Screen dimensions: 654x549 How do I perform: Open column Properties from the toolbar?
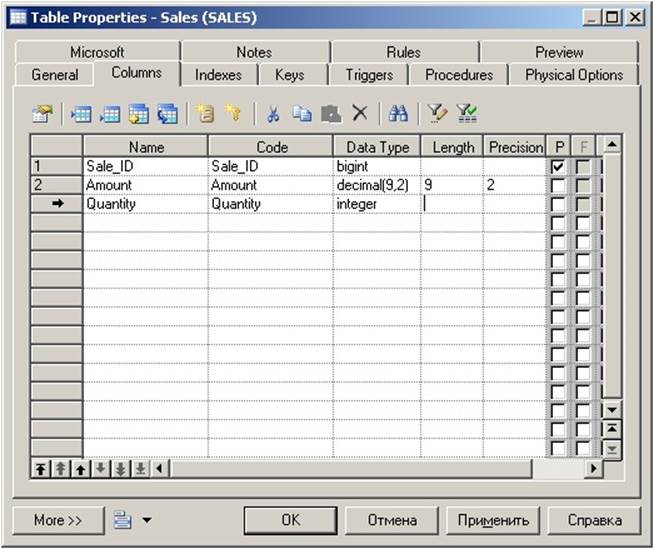click(42, 113)
